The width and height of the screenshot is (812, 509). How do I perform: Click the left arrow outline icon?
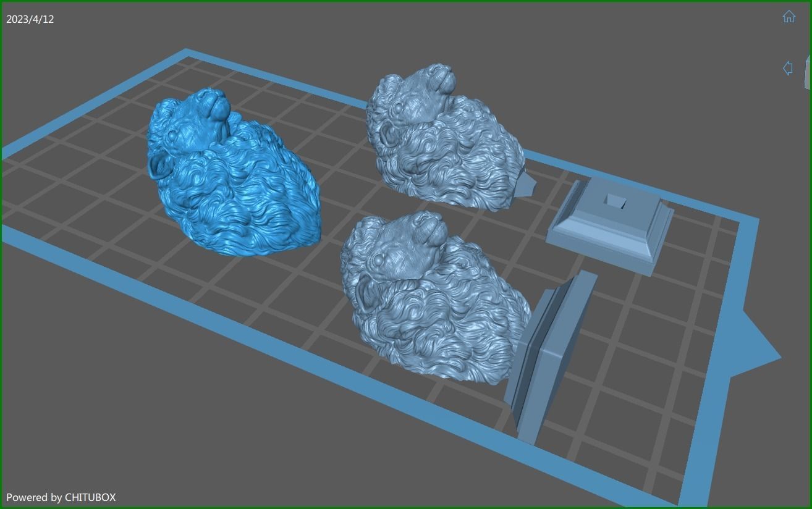point(787,68)
